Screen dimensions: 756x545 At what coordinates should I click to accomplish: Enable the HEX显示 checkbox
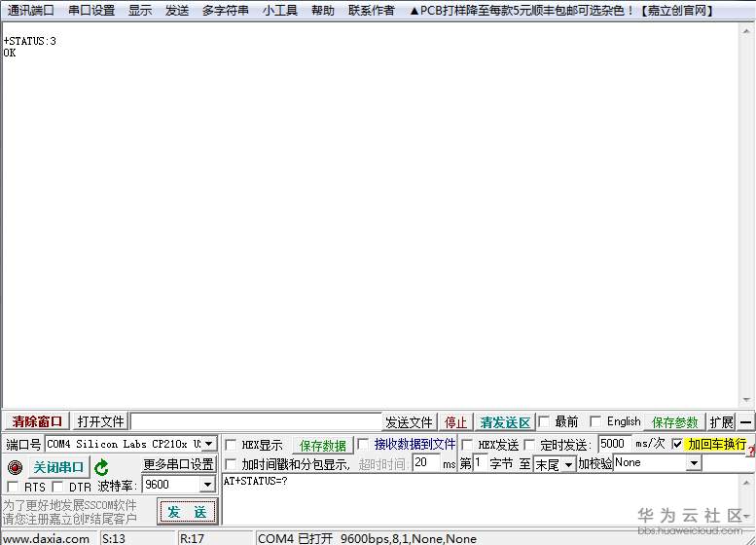pyautogui.click(x=231, y=444)
